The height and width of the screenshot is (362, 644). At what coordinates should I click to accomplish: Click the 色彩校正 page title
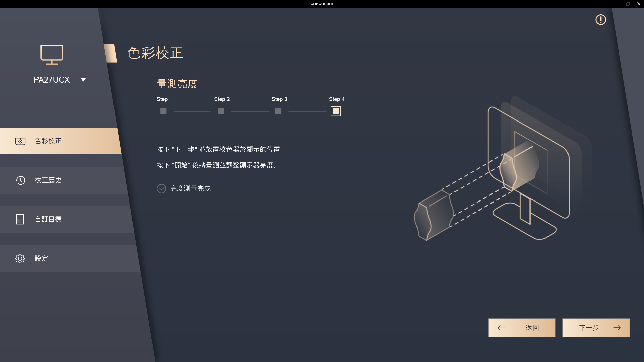pos(155,53)
